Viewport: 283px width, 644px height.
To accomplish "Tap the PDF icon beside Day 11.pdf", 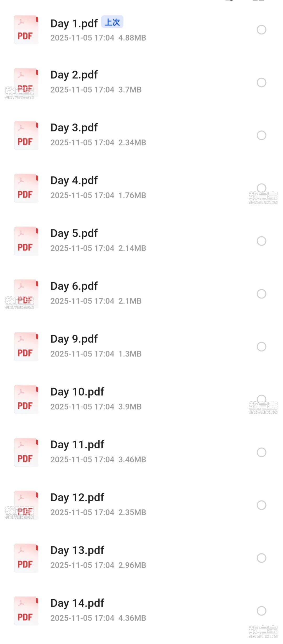I will click(x=26, y=452).
